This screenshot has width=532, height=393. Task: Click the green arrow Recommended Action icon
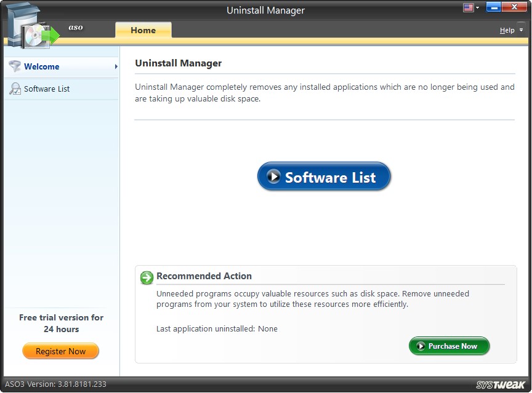tap(146, 278)
